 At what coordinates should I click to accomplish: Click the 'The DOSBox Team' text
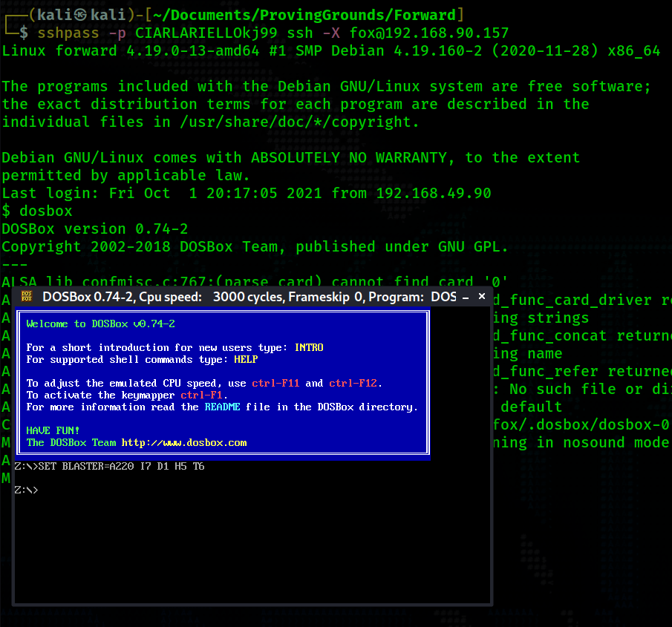point(71,443)
